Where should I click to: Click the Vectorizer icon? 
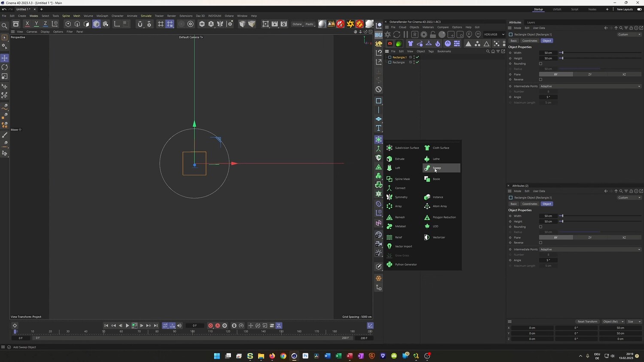point(427,237)
